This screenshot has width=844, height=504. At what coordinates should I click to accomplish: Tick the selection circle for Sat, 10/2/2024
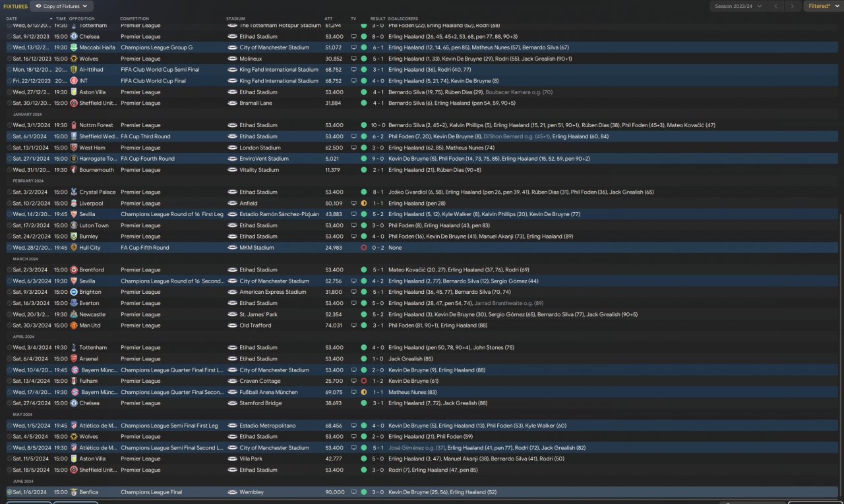(x=9, y=204)
